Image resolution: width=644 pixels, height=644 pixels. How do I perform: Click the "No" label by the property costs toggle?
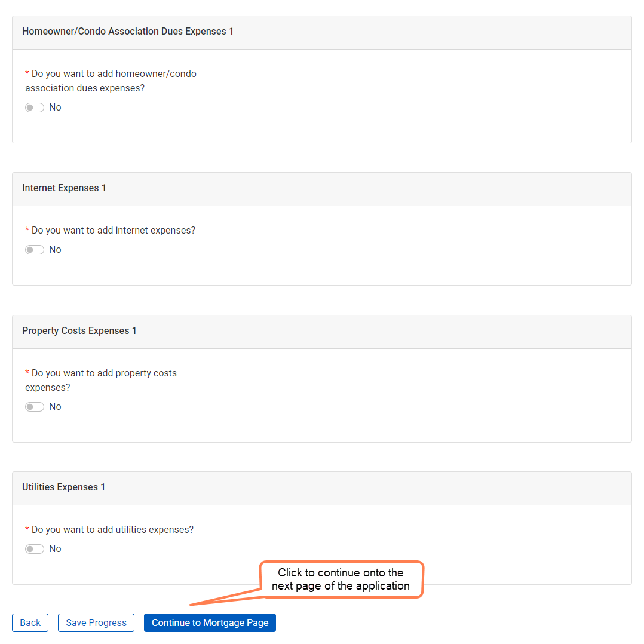coord(55,407)
